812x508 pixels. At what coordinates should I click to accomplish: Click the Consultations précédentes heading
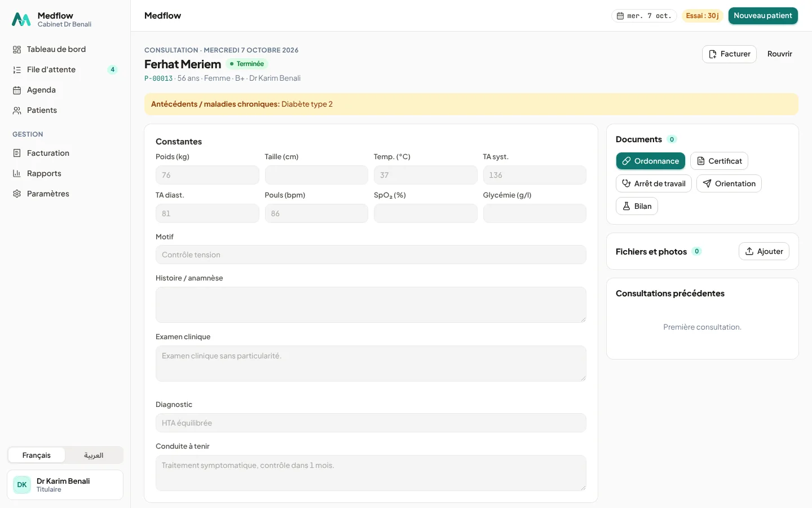tap(670, 294)
